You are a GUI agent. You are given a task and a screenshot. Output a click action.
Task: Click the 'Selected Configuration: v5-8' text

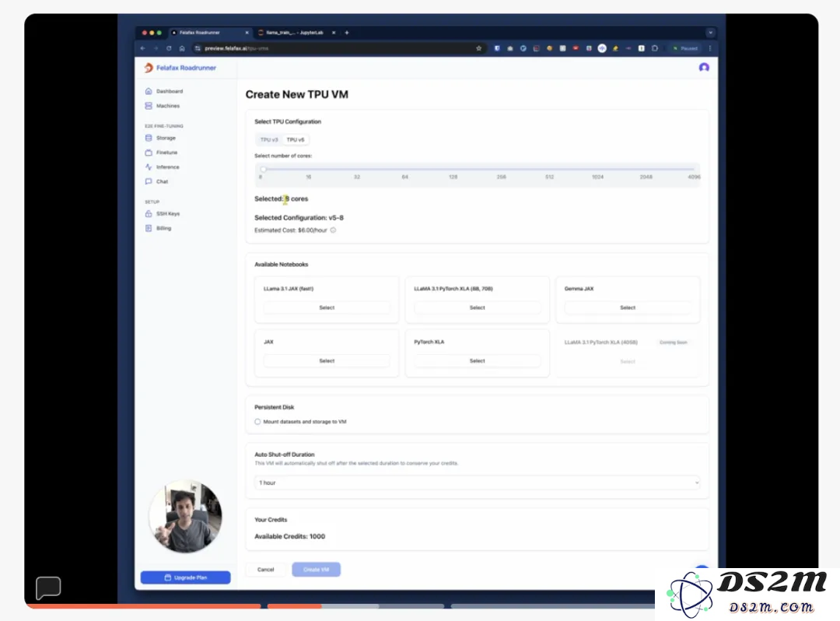[299, 218]
